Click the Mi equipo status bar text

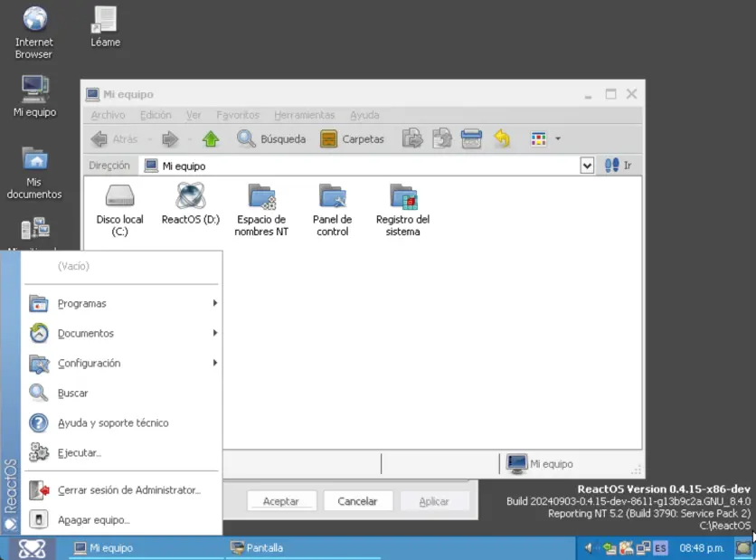coord(551,464)
